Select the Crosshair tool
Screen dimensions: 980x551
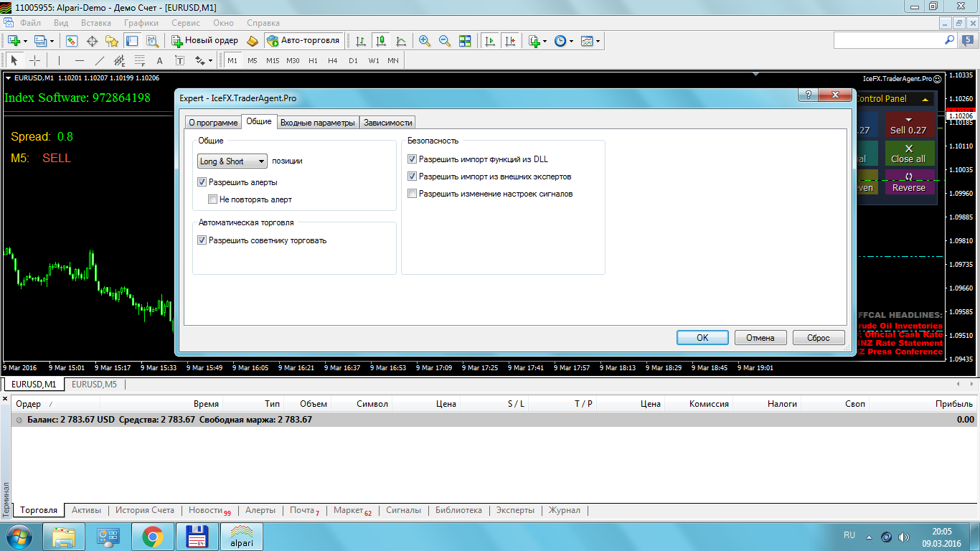pos(34,60)
